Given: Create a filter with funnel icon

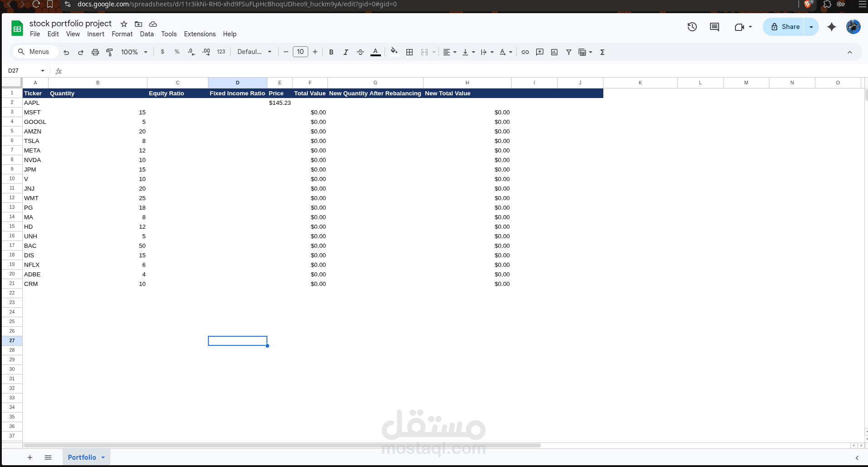Looking at the screenshot, I should (569, 52).
